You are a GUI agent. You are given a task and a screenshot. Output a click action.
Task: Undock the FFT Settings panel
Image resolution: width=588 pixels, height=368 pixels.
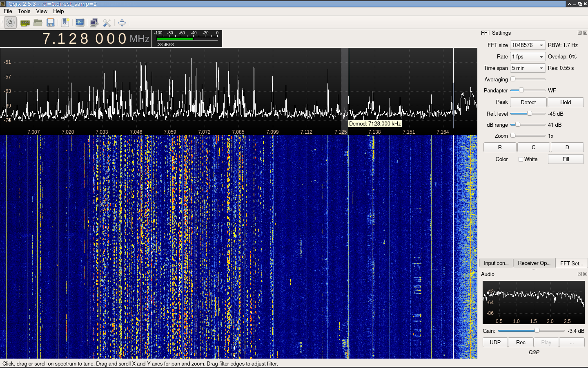pos(580,33)
